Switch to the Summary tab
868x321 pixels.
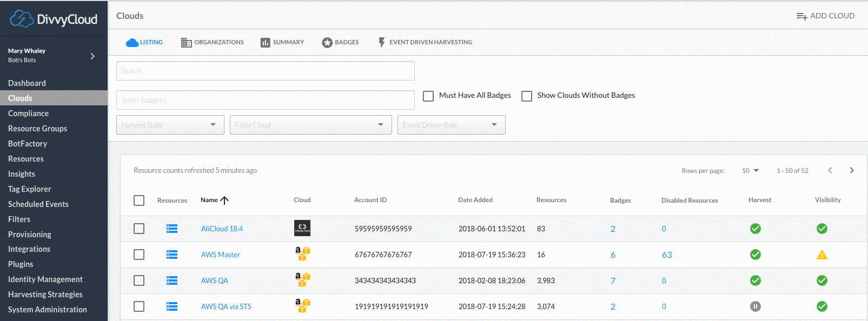pos(282,42)
